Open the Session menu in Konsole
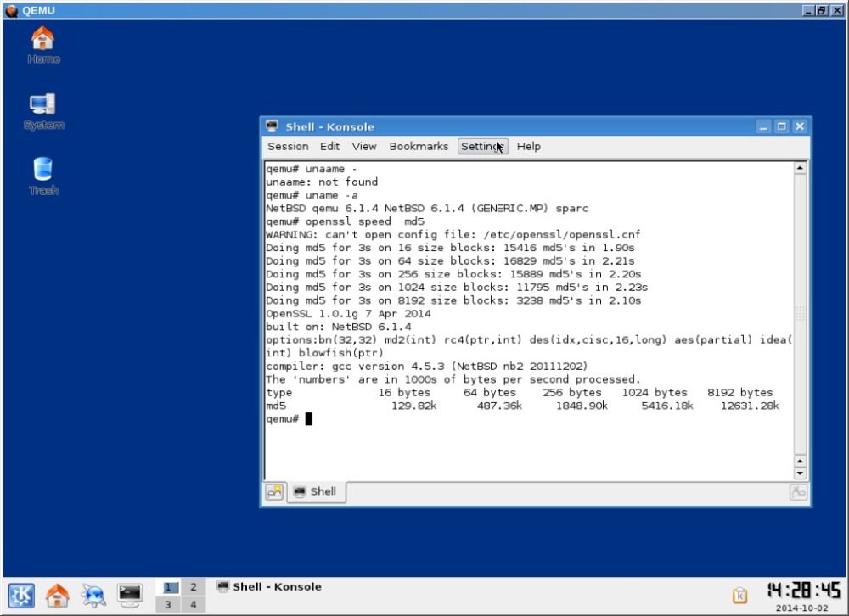The width and height of the screenshot is (849, 616). pyautogui.click(x=288, y=146)
